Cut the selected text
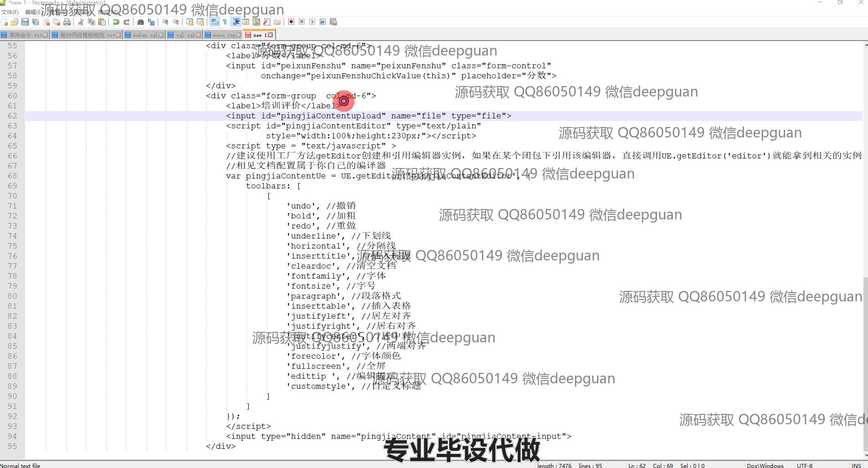Image resolution: width=868 pixels, height=468 pixels. (81, 22)
